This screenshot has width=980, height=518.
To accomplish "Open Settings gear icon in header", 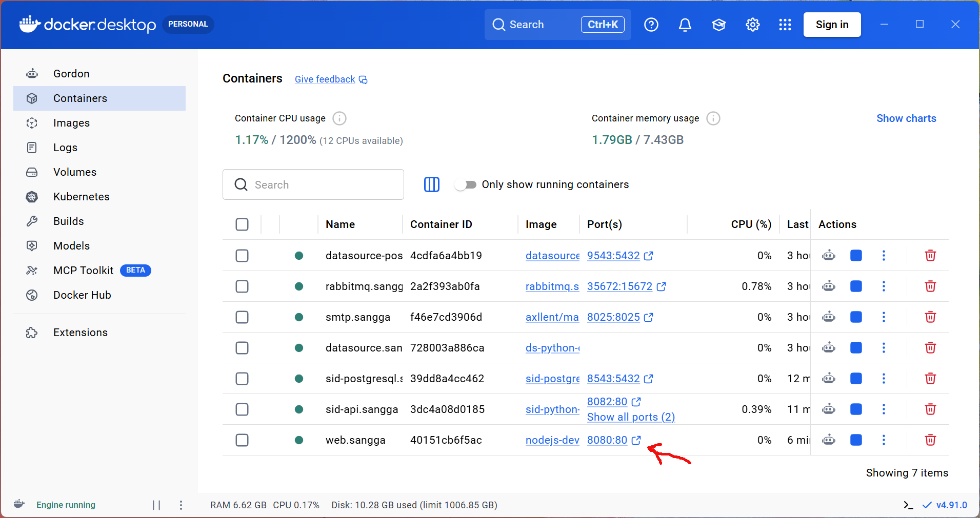I will click(x=753, y=25).
